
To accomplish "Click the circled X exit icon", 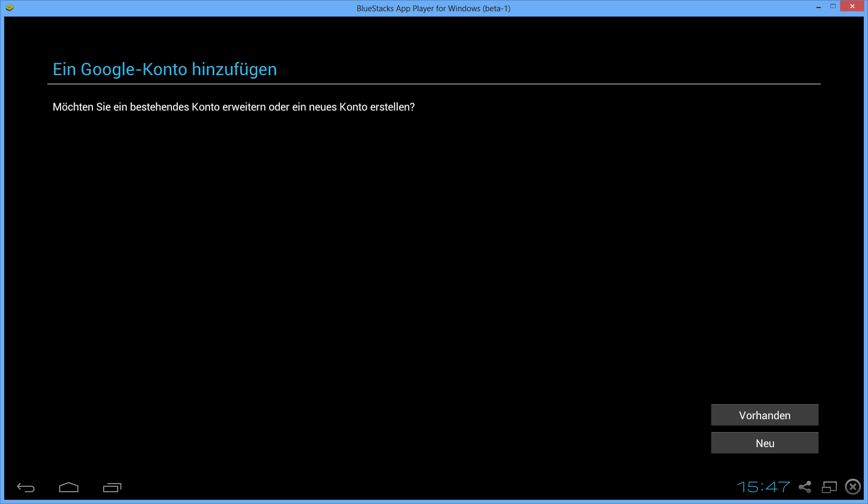I will pyautogui.click(x=853, y=487).
